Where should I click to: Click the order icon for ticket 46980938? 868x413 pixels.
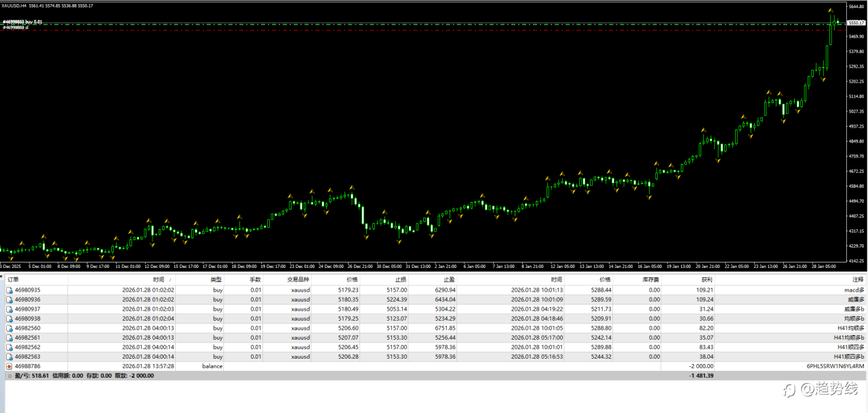(9, 318)
